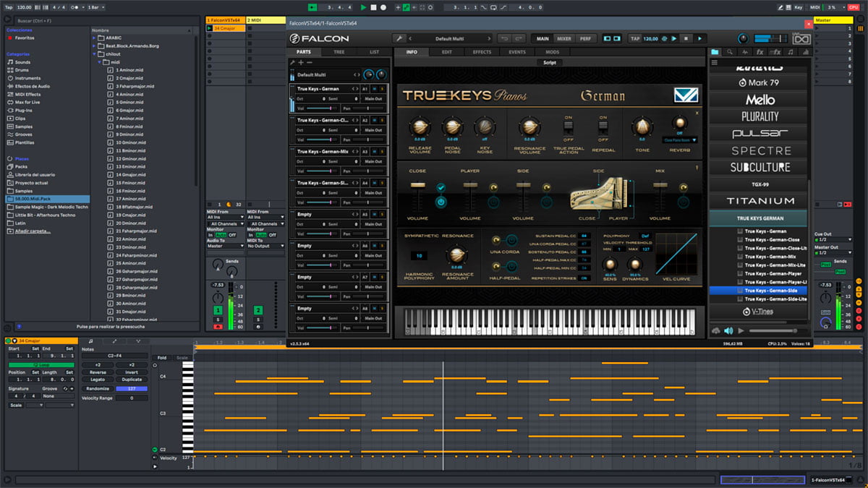Start playback in Ableton's transport bar
This screenshot has width=868, height=488.
pos(364,7)
